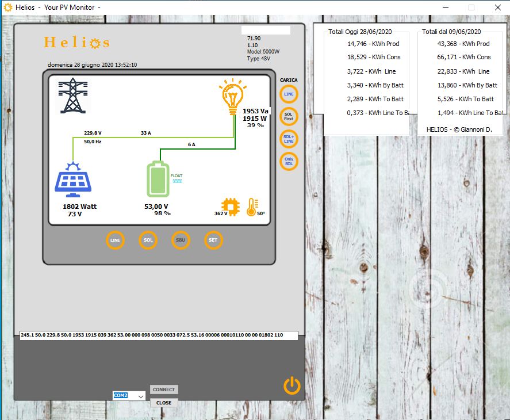Screen dimensions: 510x420
Task: Click the 'Totali dal 09/06/2020' group title
Action: point(451,32)
